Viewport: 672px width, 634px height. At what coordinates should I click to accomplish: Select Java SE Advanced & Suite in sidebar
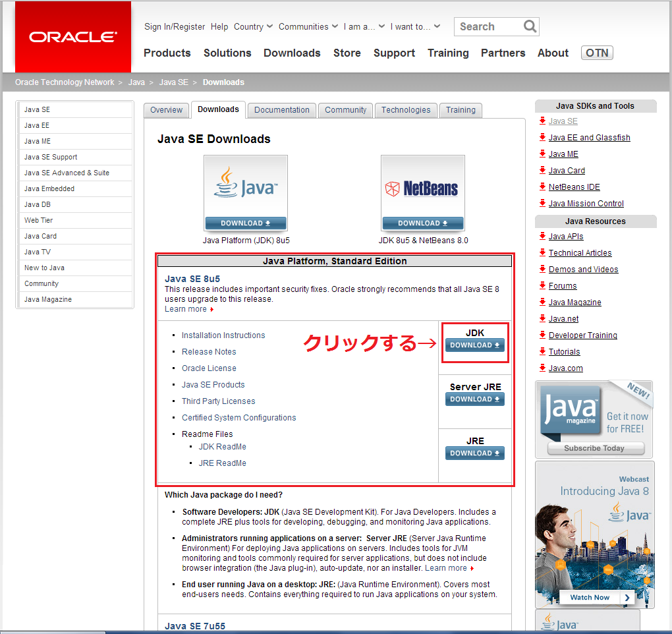[x=75, y=173]
